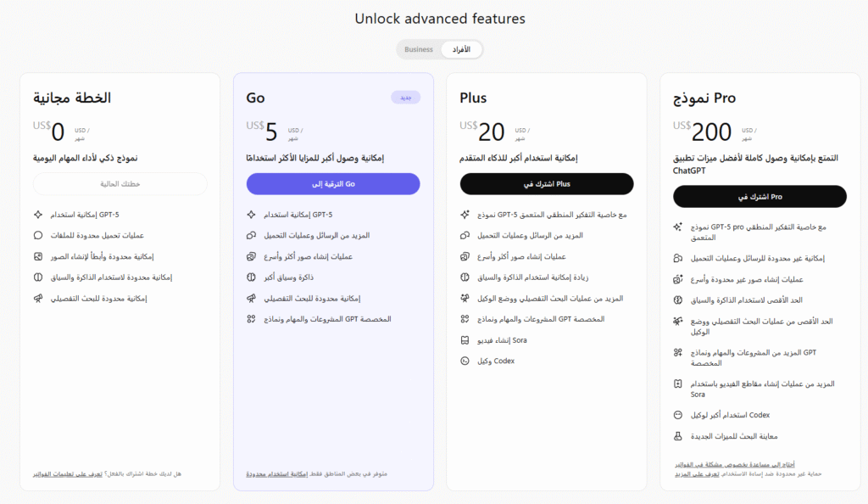Click the deep research icon in free plan
This screenshot has height=504, width=868.
(38, 298)
